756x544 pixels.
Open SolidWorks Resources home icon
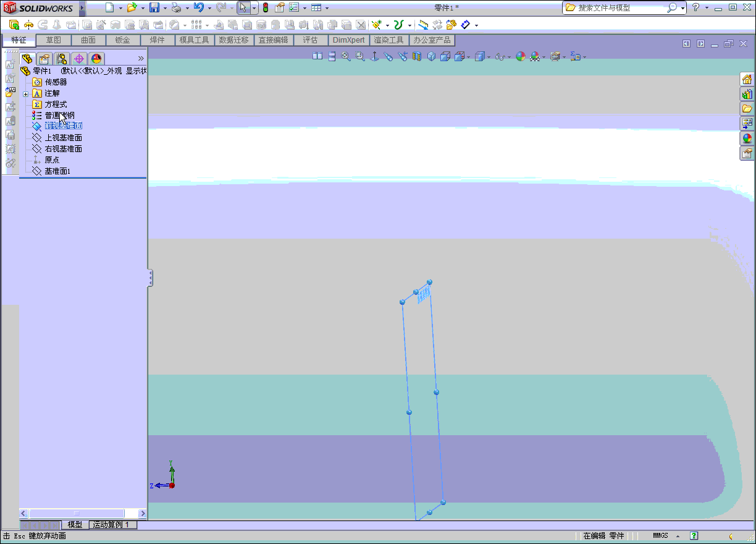(x=747, y=79)
